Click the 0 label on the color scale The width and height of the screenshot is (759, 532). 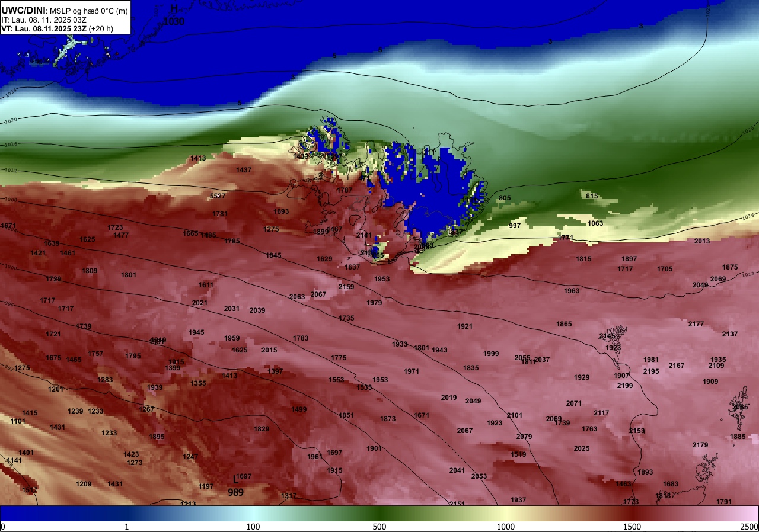[3, 527]
